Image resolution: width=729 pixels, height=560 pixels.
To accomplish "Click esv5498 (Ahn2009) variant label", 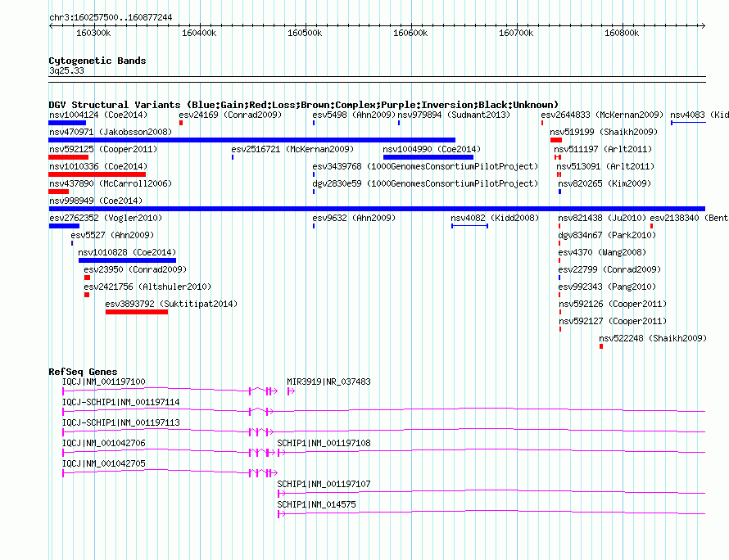I will click(x=354, y=115).
